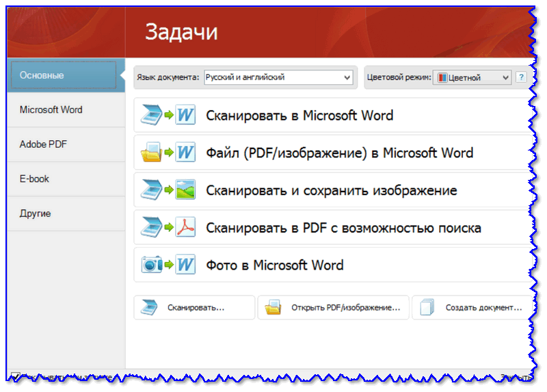547x392 pixels.
Task: Open the E-book tab
Action: pyautogui.click(x=66, y=179)
